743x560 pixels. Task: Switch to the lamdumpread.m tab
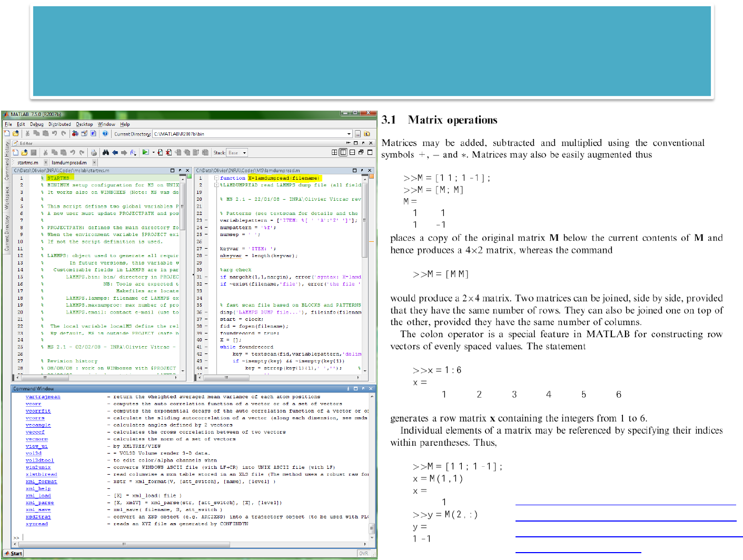tap(69, 163)
